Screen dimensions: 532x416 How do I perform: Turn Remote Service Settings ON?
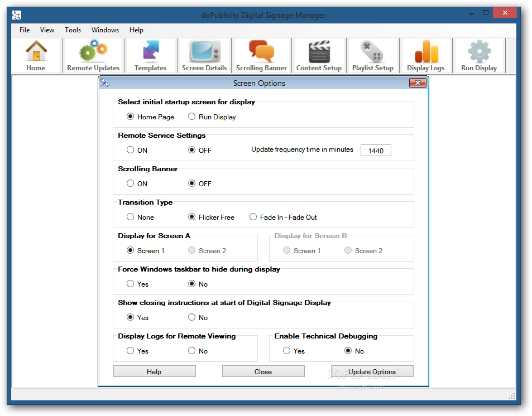click(137, 150)
